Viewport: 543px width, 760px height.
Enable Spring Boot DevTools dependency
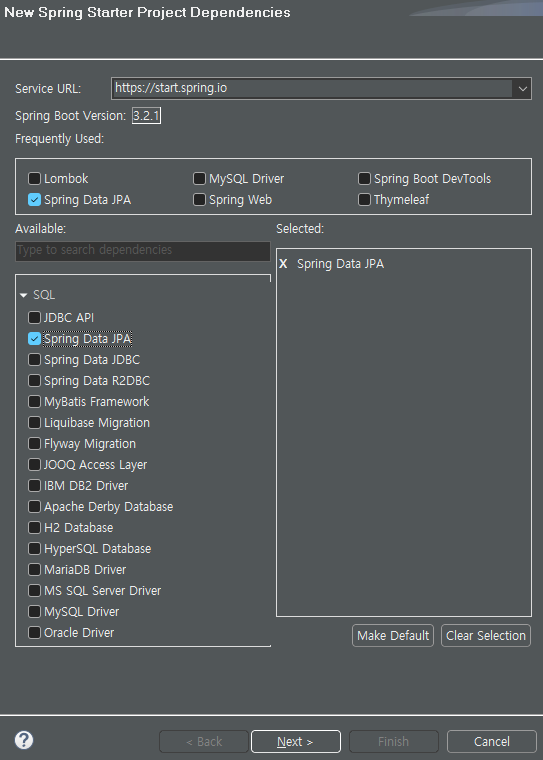[364, 178]
